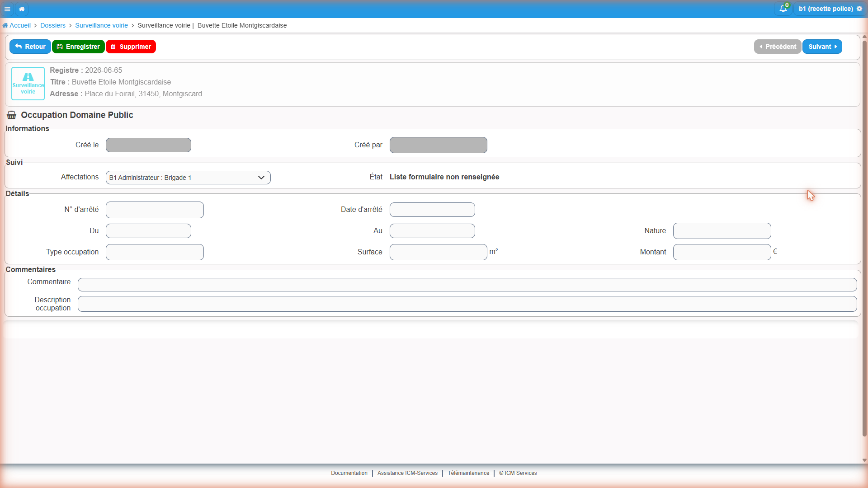Open the Dossiers breadcrumb link
Screen dimensions: 868x488
click(x=53, y=25)
